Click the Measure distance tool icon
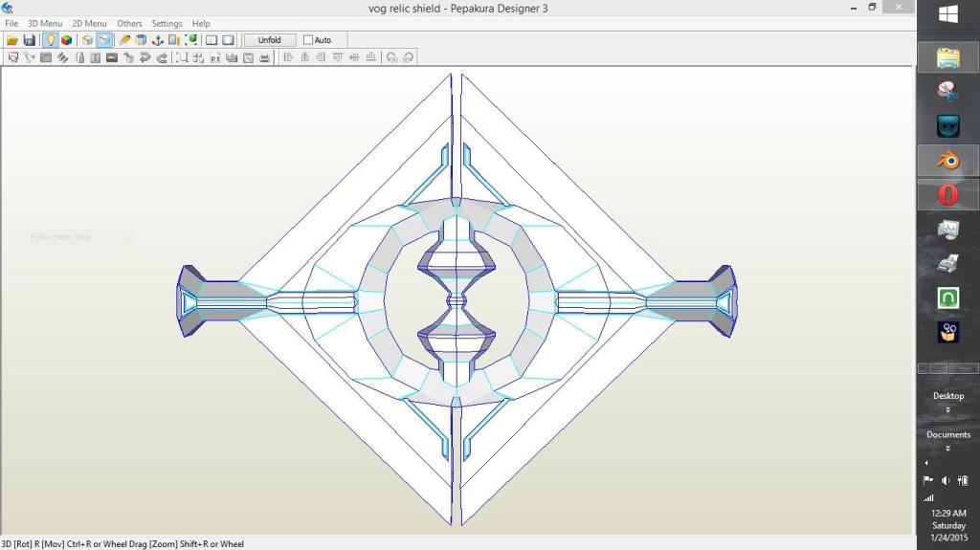The image size is (980, 550). tap(128, 57)
